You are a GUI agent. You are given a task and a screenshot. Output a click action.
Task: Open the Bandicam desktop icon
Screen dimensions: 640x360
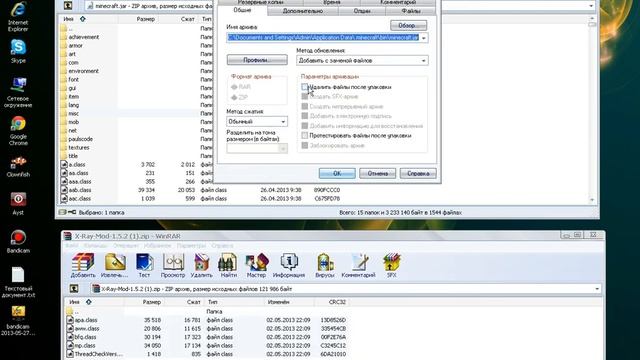pyautogui.click(x=18, y=241)
